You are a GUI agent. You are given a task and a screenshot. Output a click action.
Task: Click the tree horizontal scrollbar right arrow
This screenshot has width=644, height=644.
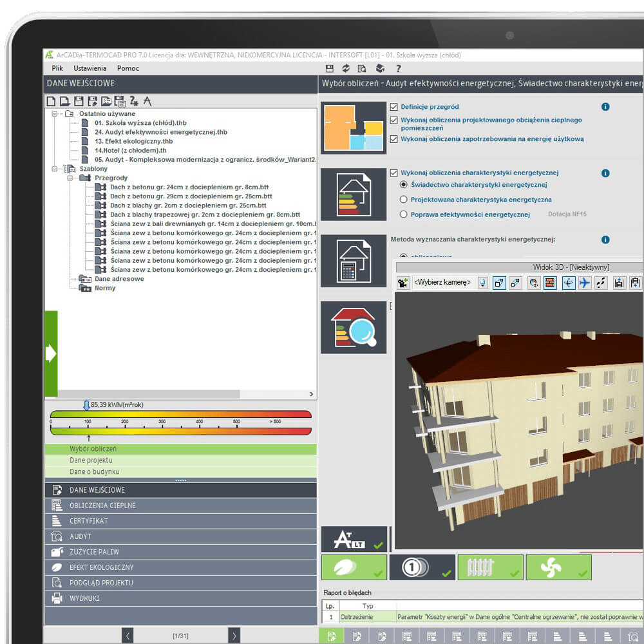point(311,394)
